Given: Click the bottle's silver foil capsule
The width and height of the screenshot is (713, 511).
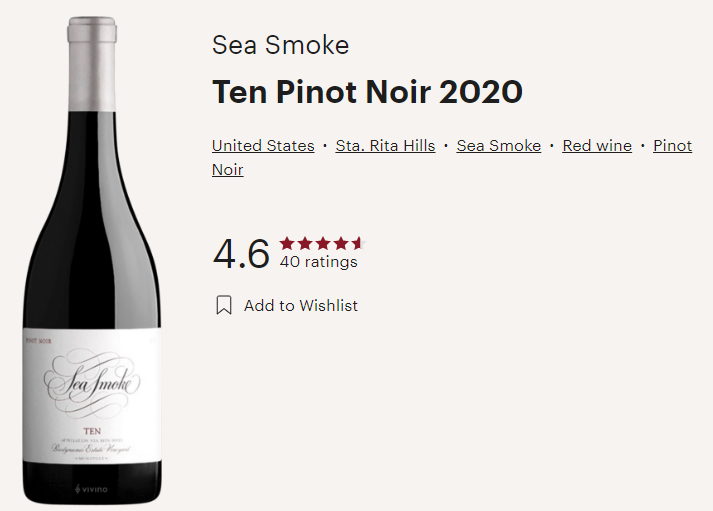Looking at the screenshot, I should 92,64.
